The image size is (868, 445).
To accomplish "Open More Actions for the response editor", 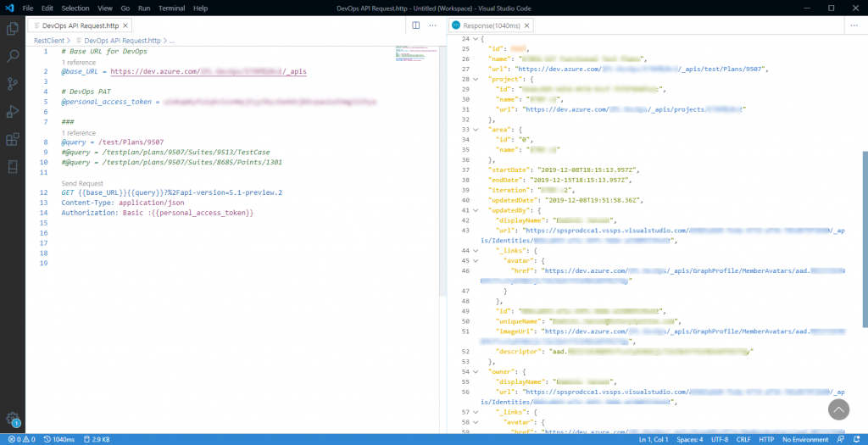I will click(x=854, y=25).
